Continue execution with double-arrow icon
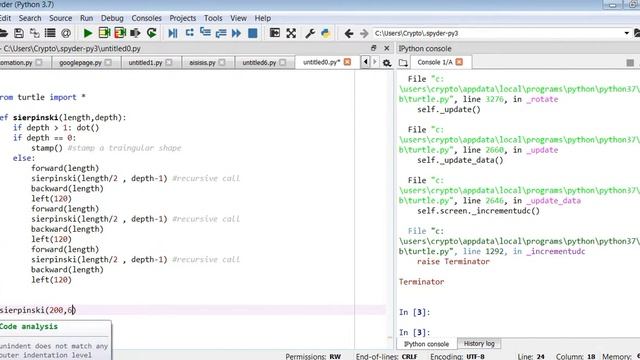This screenshot has height=360, width=640. [x=236, y=33]
